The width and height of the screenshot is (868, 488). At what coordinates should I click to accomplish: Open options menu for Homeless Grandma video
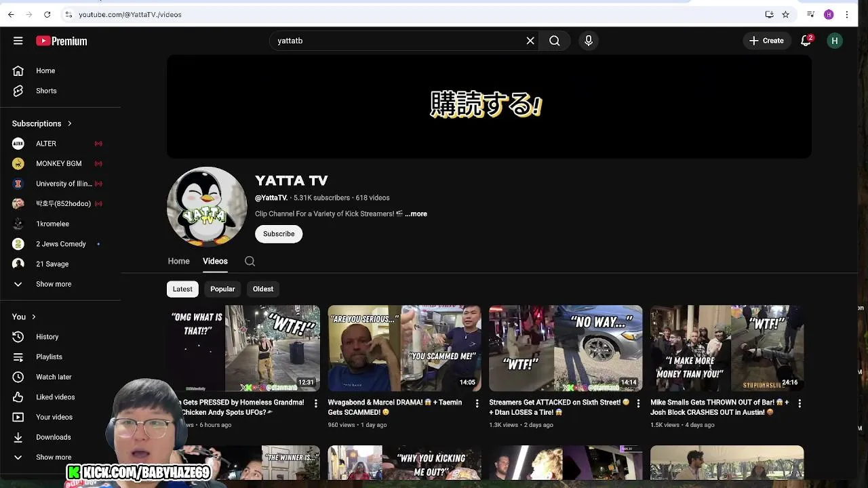coord(315,403)
